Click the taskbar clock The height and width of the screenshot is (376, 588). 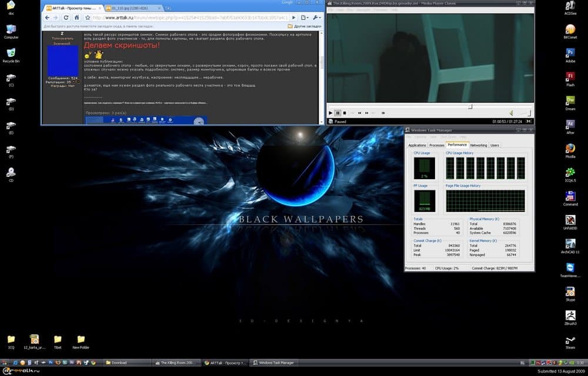[580, 362]
